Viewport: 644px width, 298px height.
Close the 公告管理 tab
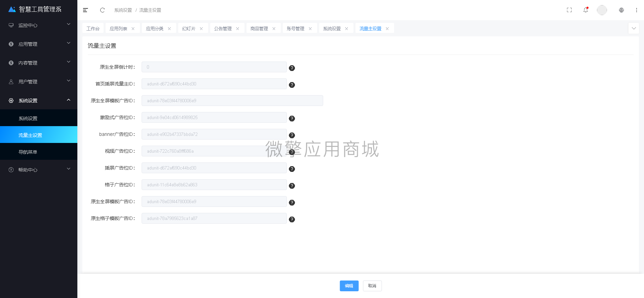point(238,29)
